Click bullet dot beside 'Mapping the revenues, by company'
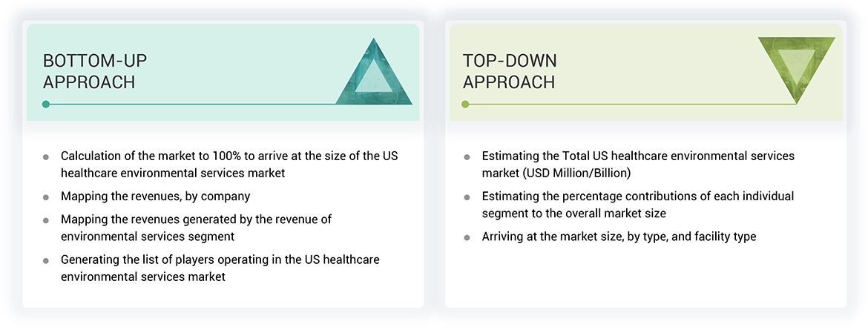868x327 pixels. coord(46,197)
